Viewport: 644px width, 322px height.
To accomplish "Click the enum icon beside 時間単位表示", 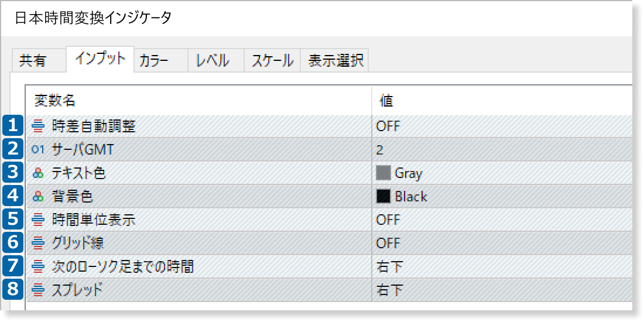I will click(x=39, y=220).
